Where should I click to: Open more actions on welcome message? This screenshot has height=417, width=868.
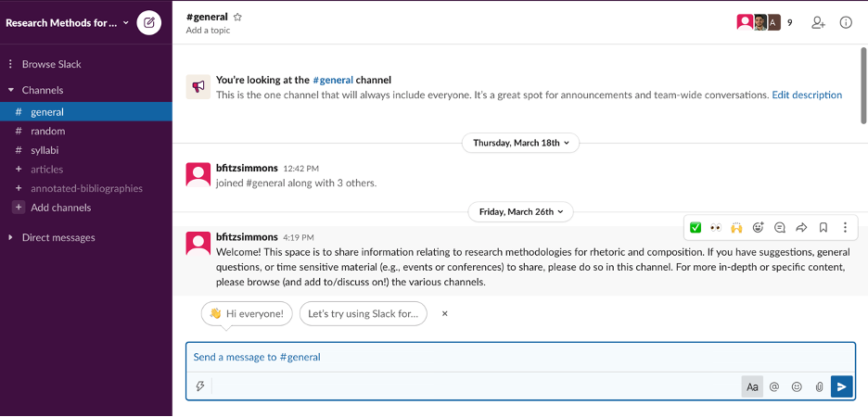tap(845, 227)
